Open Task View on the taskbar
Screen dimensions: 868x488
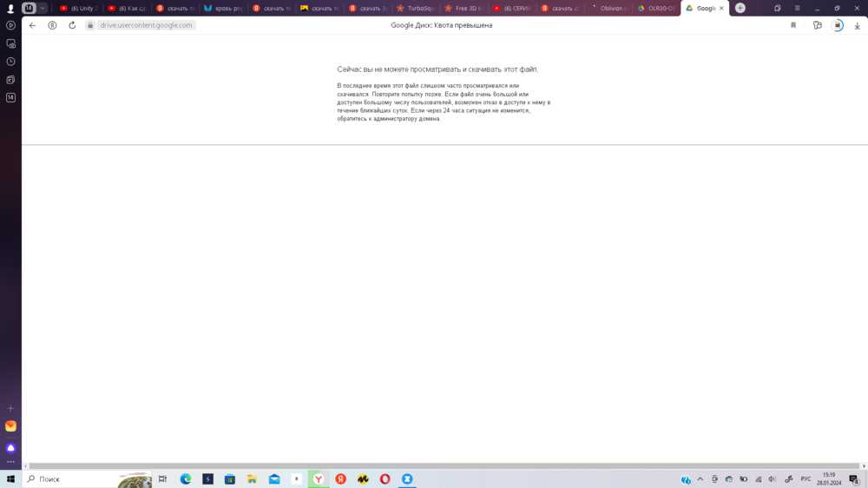tap(163, 478)
